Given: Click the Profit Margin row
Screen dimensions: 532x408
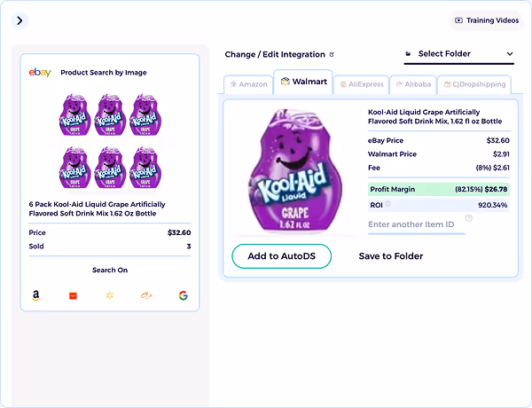Looking at the screenshot, I should [x=439, y=189].
